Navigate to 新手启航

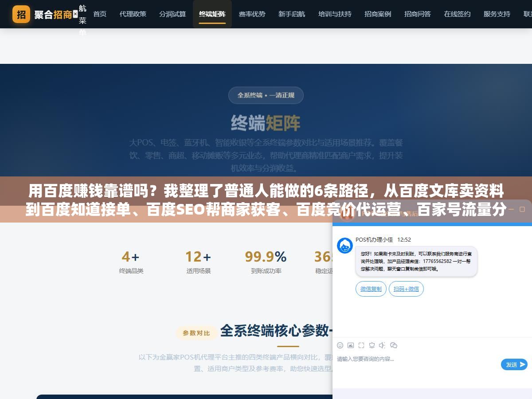tap(292, 14)
